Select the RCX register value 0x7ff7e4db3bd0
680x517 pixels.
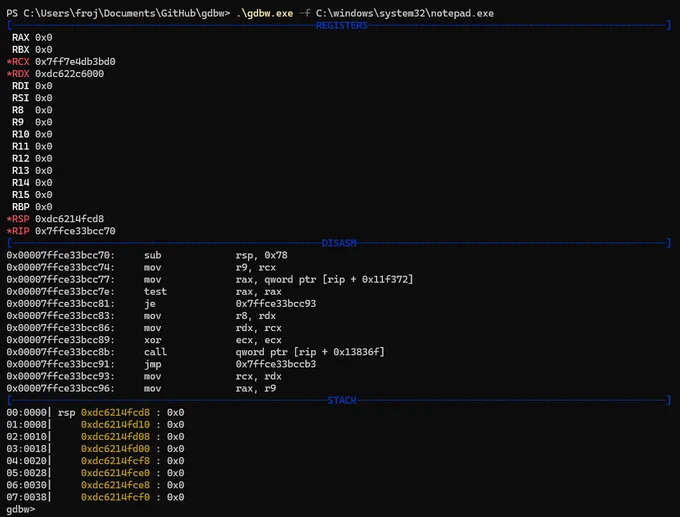pos(75,62)
